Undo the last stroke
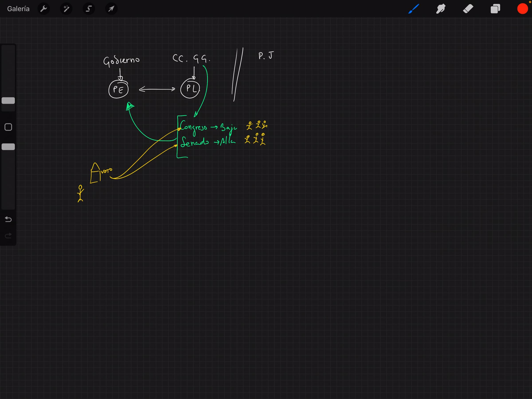This screenshot has height=399, width=532. [x=8, y=219]
